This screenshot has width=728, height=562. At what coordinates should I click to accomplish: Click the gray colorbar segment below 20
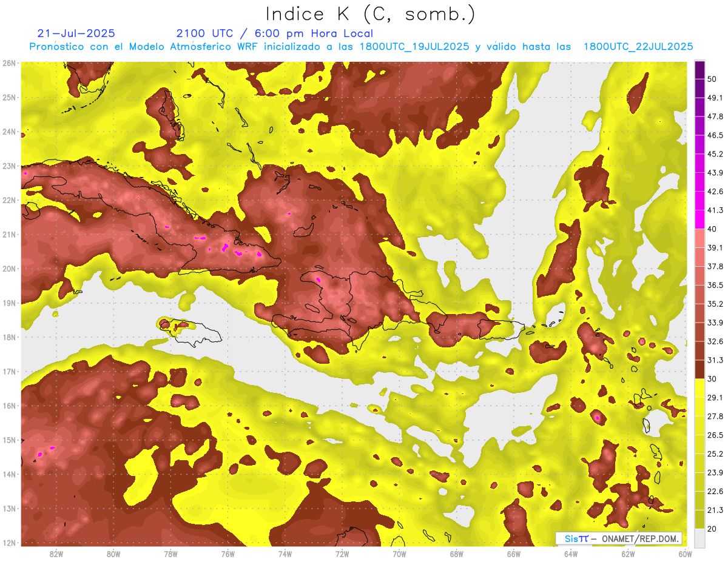(x=699, y=537)
